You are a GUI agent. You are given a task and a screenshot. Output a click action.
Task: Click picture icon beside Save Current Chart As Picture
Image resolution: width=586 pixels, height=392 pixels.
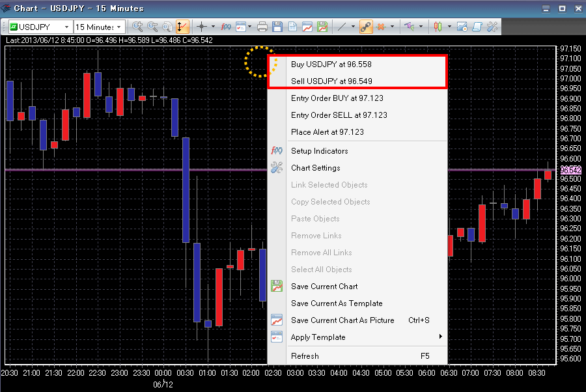(277, 320)
